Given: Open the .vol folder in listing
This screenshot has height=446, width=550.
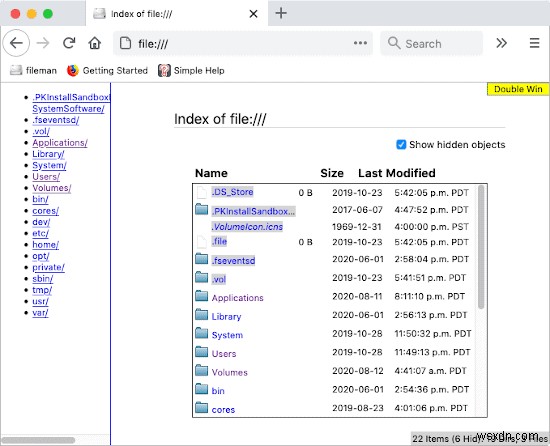Looking at the screenshot, I should pyautogui.click(x=219, y=279).
